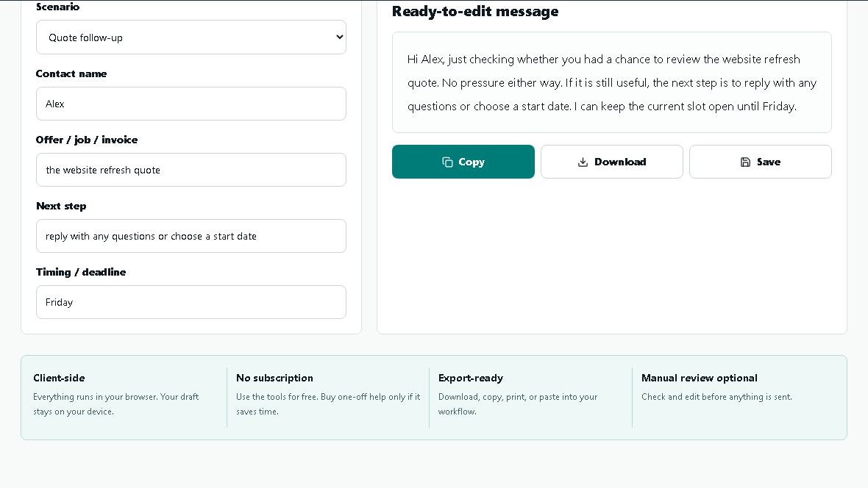Click the Export-ready heading
Screen dimensions: 868x488
pos(471,378)
